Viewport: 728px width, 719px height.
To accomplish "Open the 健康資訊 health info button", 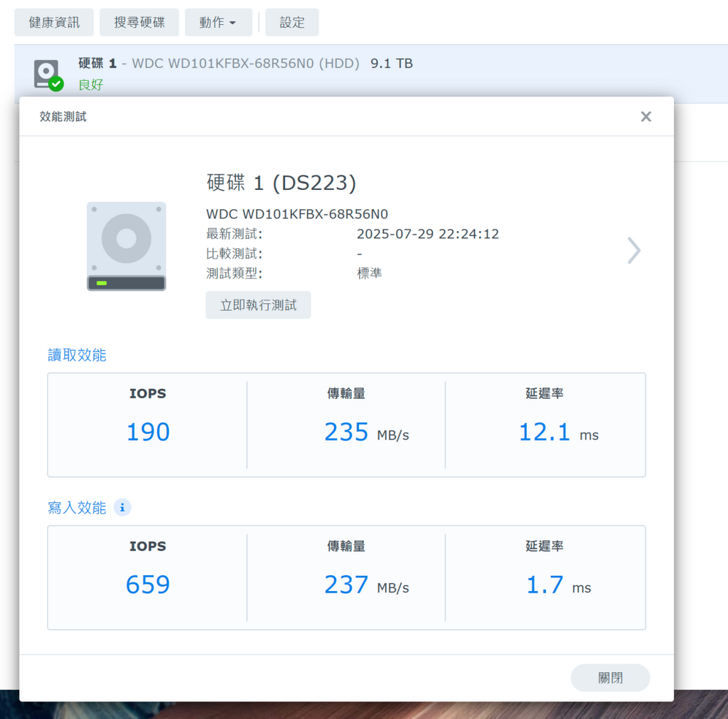I will [54, 22].
